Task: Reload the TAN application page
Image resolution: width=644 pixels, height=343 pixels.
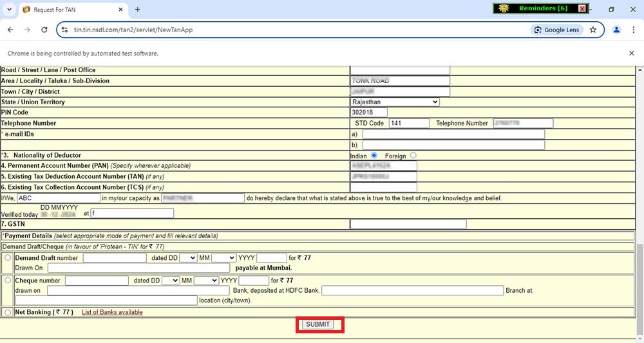Action: tap(44, 30)
